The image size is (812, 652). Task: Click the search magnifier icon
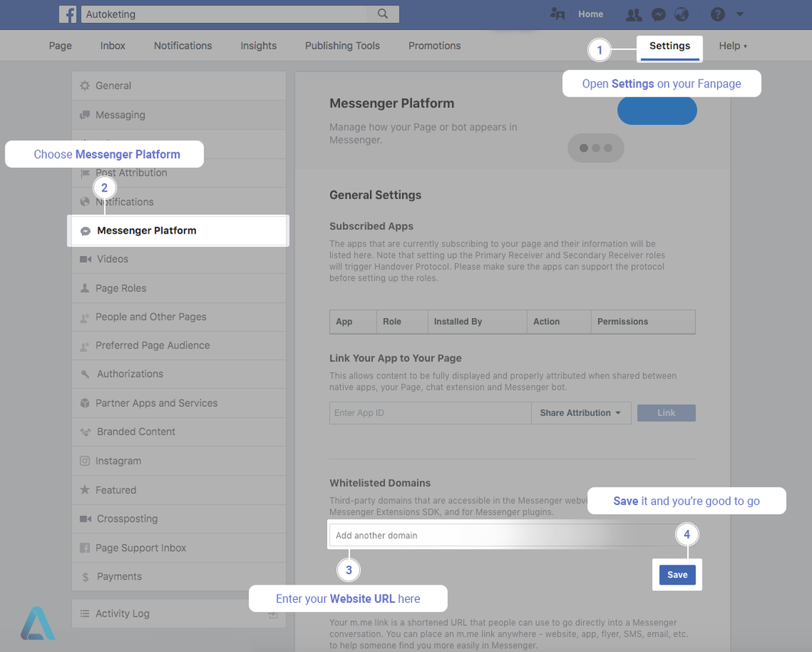(382, 14)
